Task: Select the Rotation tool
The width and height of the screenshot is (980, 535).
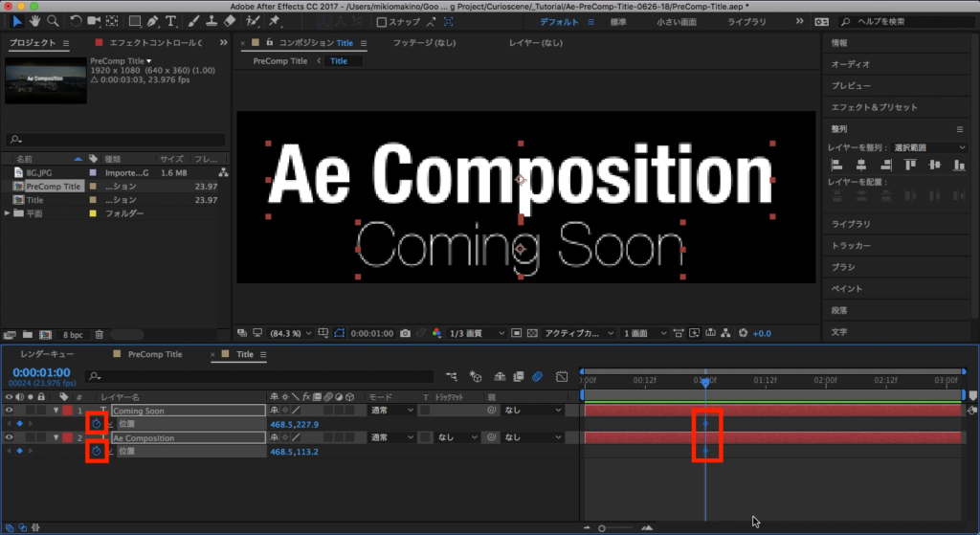Action: pos(75,21)
